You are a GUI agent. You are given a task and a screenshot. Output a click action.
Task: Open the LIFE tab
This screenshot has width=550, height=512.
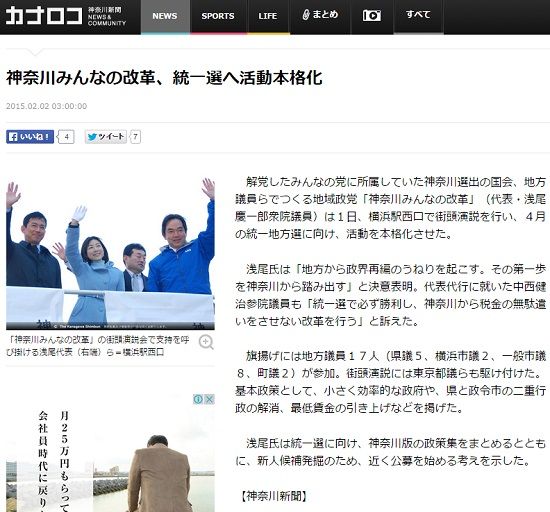(268, 16)
